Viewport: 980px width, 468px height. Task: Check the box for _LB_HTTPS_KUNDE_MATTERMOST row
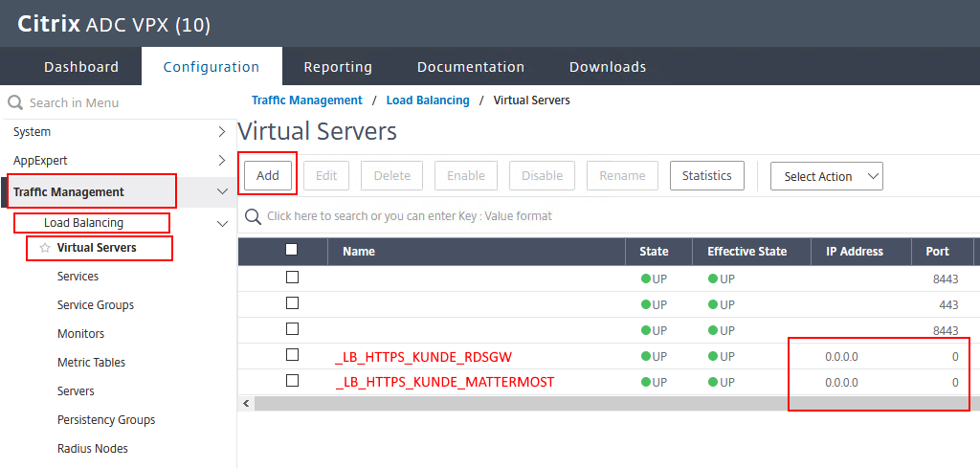click(x=292, y=381)
